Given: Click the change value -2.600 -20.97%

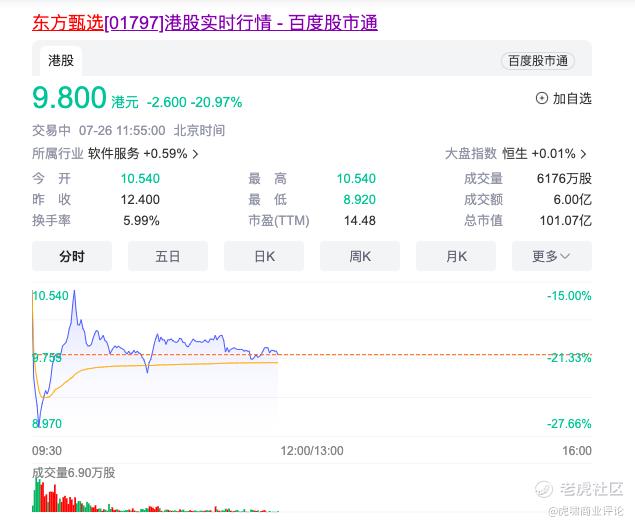Looking at the screenshot, I should [194, 102].
